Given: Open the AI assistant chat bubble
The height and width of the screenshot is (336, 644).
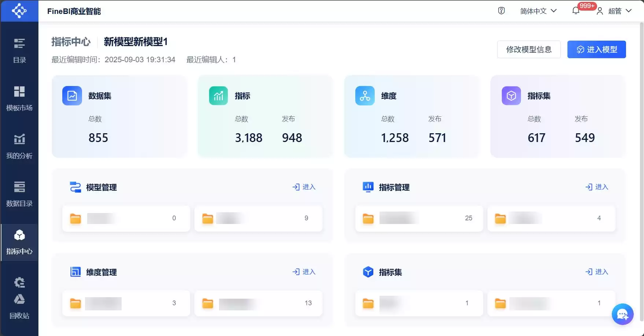Looking at the screenshot, I should pos(622,314).
